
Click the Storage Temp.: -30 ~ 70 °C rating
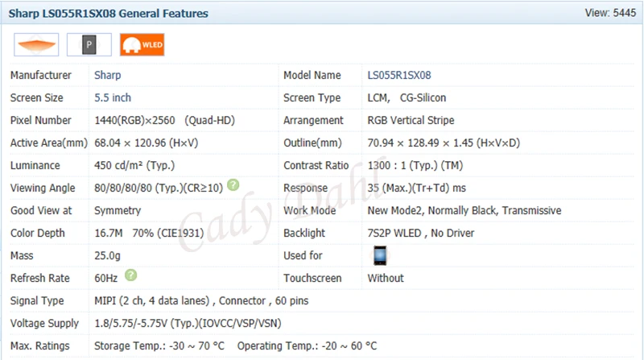(159, 346)
